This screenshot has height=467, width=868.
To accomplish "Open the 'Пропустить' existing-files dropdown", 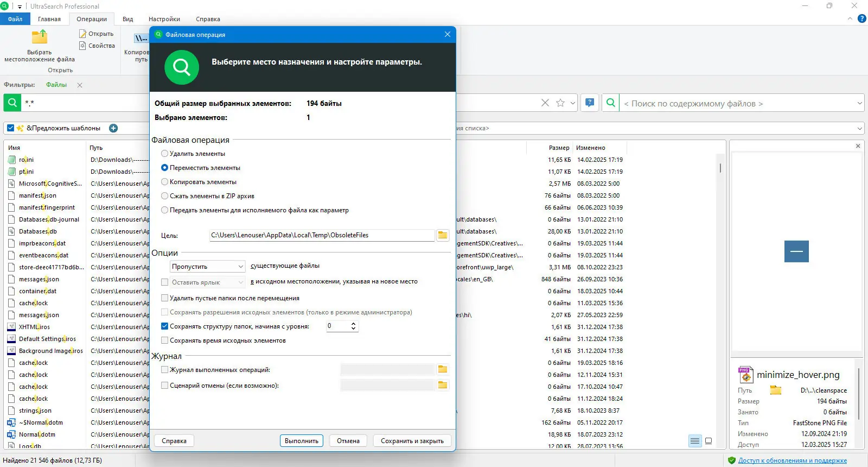I will 208,267.
